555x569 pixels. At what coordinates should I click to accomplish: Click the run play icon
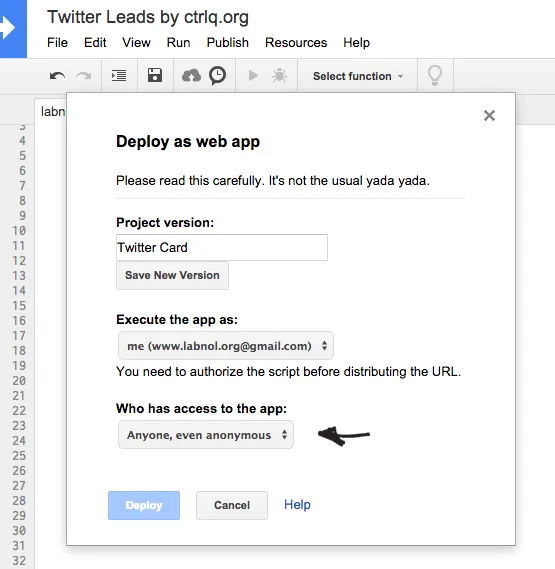tap(253, 76)
